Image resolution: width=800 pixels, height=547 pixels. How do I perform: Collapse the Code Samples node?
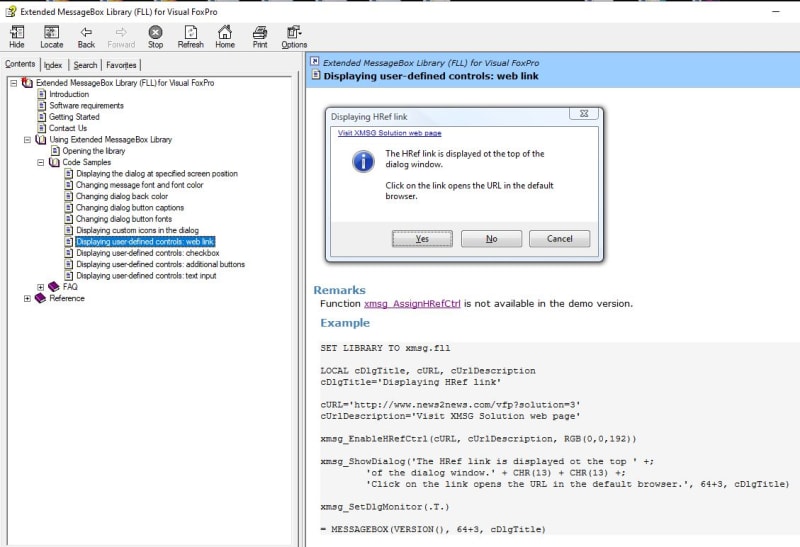(x=41, y=163)
